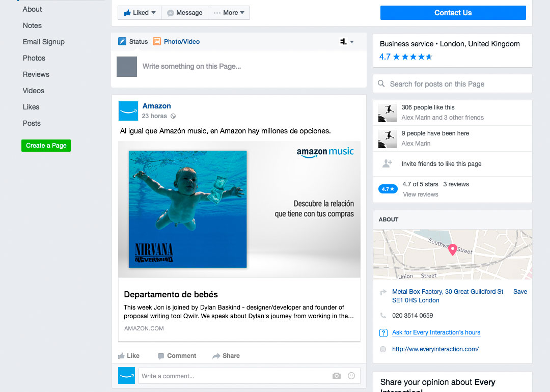Click the public globe privacy icon
The image size is (550, 392).
pyautogui.click(x=173, y=117)
